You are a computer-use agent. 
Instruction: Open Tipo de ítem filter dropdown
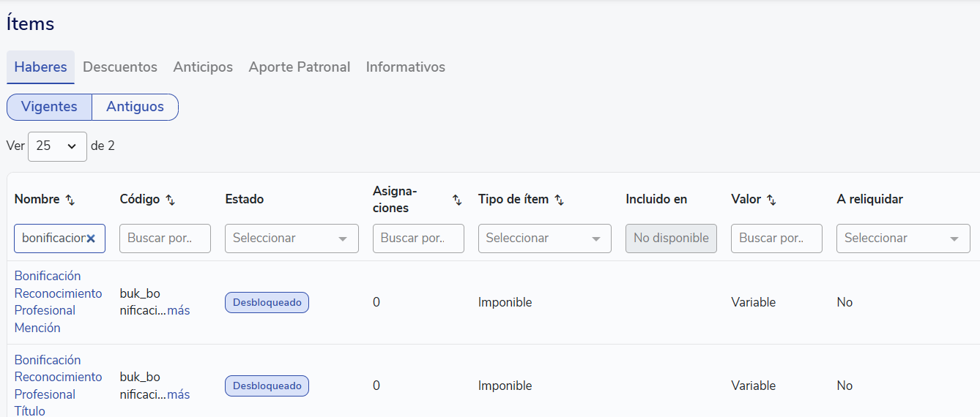click(x=544, y=238)
